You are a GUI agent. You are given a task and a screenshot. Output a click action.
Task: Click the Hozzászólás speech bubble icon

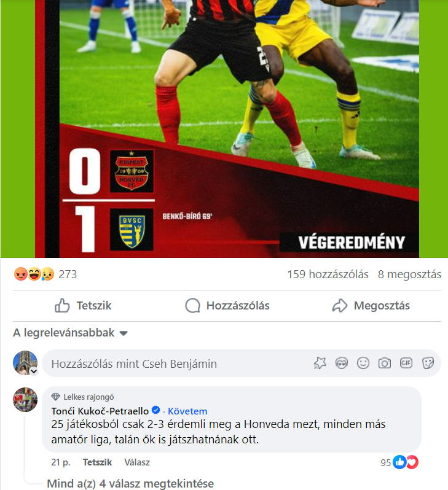point(192,305)
